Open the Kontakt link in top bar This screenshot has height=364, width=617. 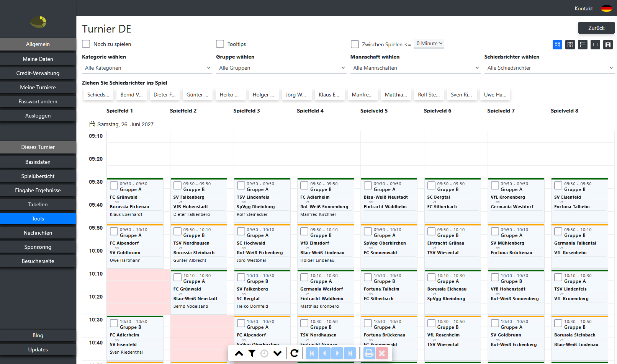pyautogui.click(x=584, y=8)
